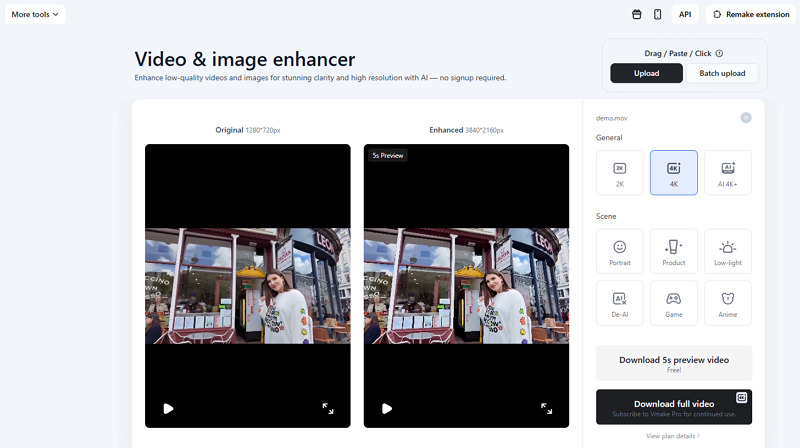Choose the Product scene
Viewport: 800px width, 448px height.
674,252
